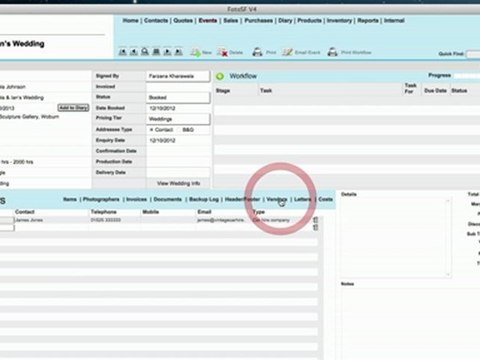This screenshot has width=480, height=360.
Task: Click the Workflow Progress bar
Action: coord(467,76)
